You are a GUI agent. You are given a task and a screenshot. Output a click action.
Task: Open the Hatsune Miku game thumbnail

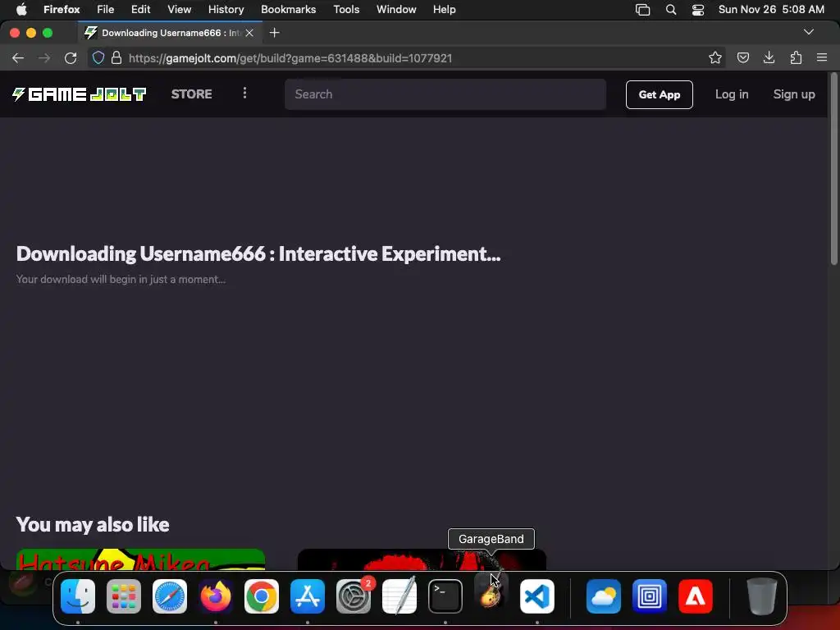(x=140, y=559)
